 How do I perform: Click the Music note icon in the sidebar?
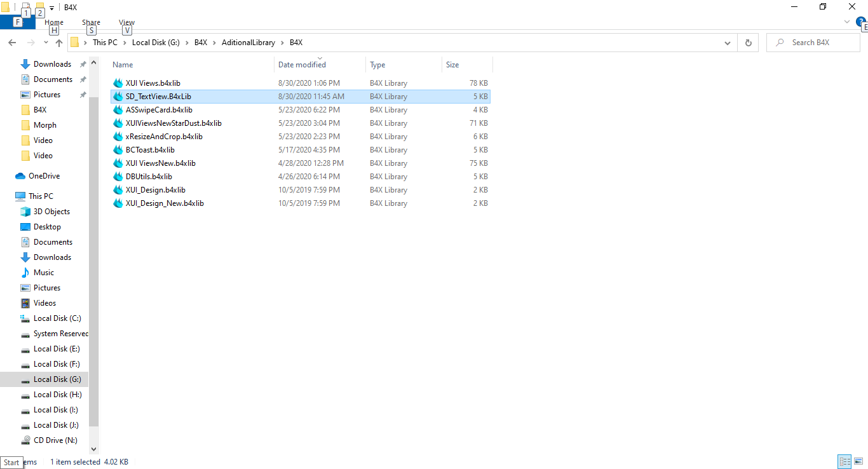[25, 273]
